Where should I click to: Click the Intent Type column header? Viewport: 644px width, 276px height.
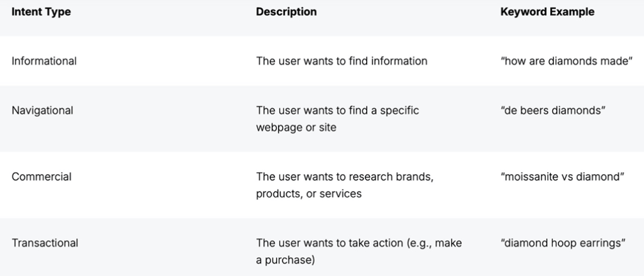(41, 12)
